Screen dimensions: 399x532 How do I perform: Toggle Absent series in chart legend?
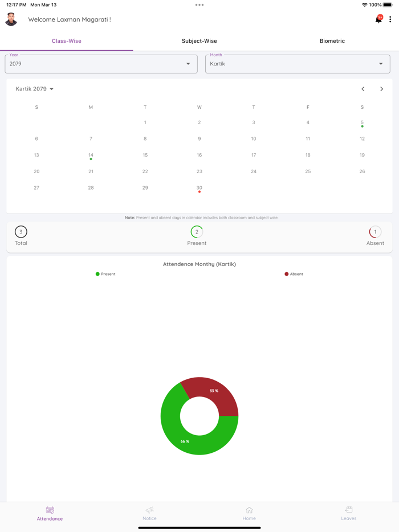point(294,274)
